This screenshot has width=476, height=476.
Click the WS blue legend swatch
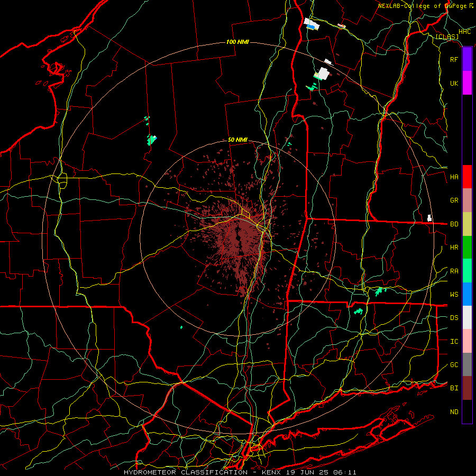467,294
